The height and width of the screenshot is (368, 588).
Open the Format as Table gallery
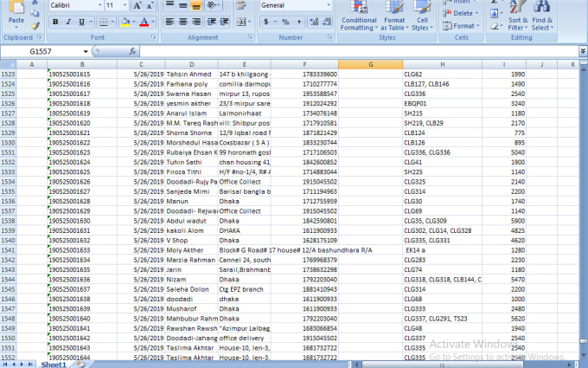coord(394,16)
